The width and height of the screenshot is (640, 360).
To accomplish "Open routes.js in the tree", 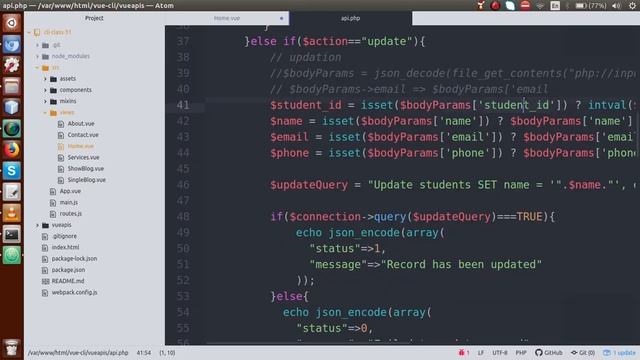I will (x=71, y=214).
